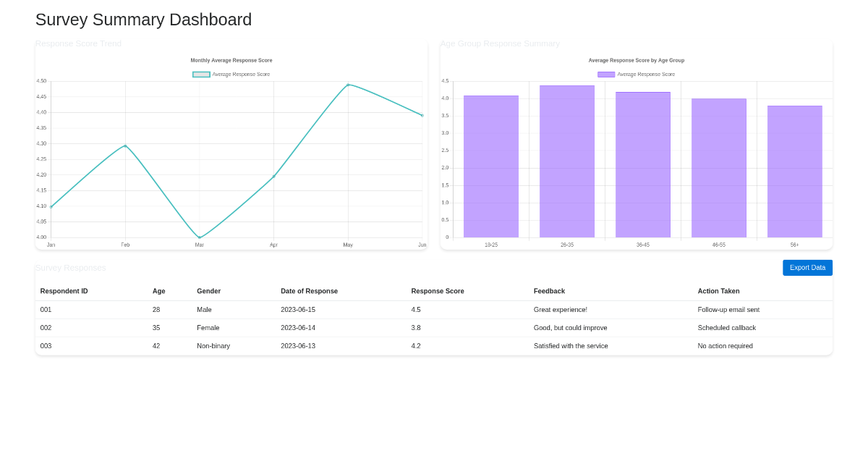868x456 pixels.
Task: Click the 'Satisfied with the service' feedback cell
Action: coord(570,346)
